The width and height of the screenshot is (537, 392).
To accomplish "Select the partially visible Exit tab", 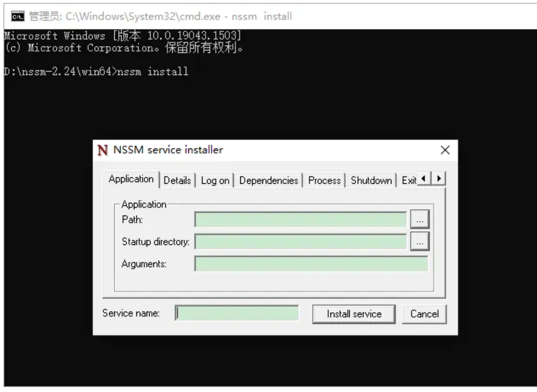I will (x=408, y=180).
